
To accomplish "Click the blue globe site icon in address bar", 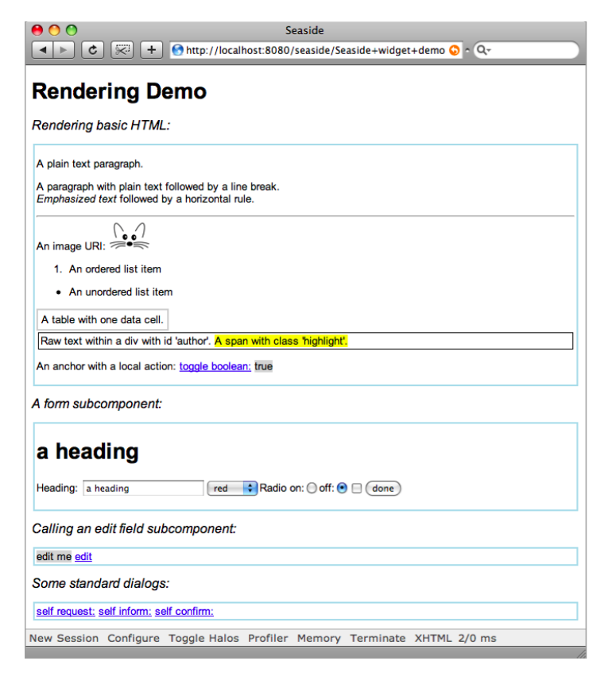I will (x=178, y=50).
